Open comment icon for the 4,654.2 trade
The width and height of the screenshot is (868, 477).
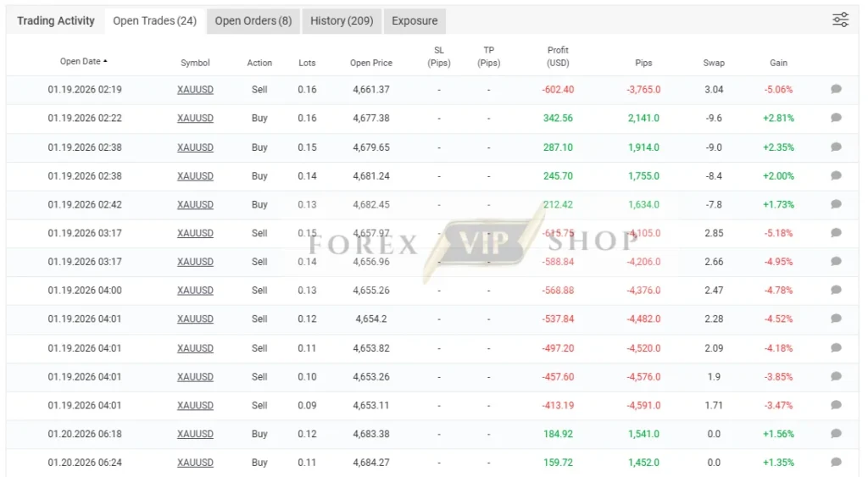[836, 319]
